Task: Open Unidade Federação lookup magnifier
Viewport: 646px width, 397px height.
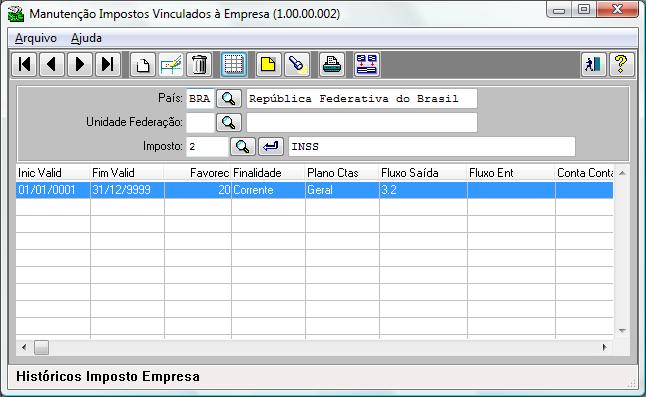Action: (x=229, y=122)
